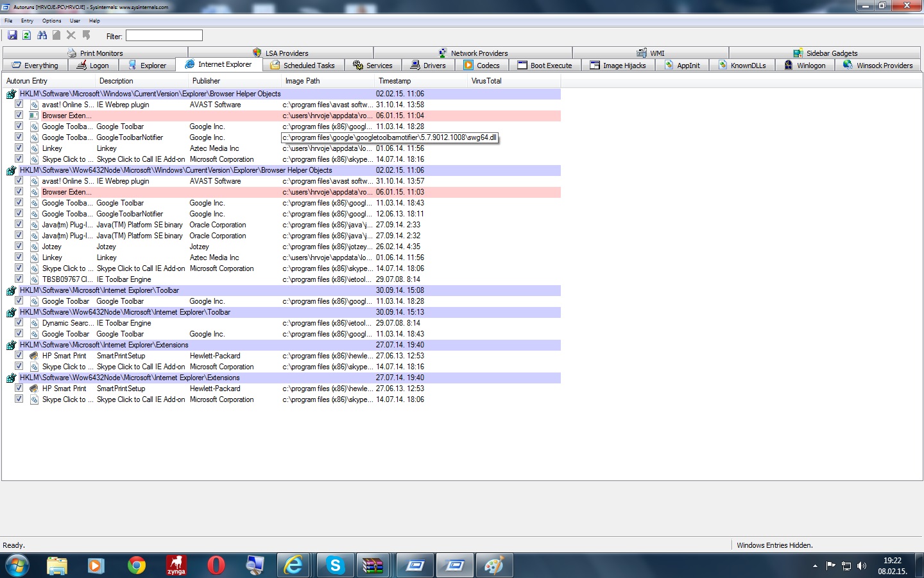
Task: Switch to the Print Monitors tab
Action: tap(96, 53)
